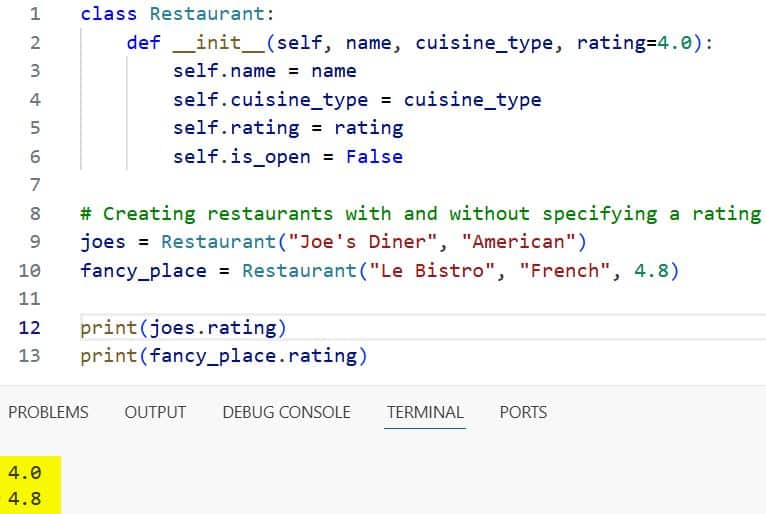Click terminal output value 4.0
The height and width of the screenshot is (514, 766).
tap(24, 473)
